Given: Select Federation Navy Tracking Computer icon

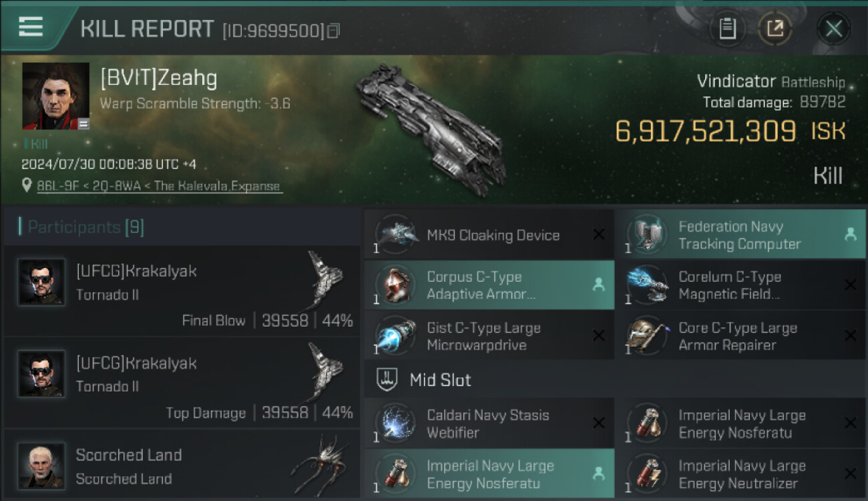Looking at the screenshot, I should 648,234.
